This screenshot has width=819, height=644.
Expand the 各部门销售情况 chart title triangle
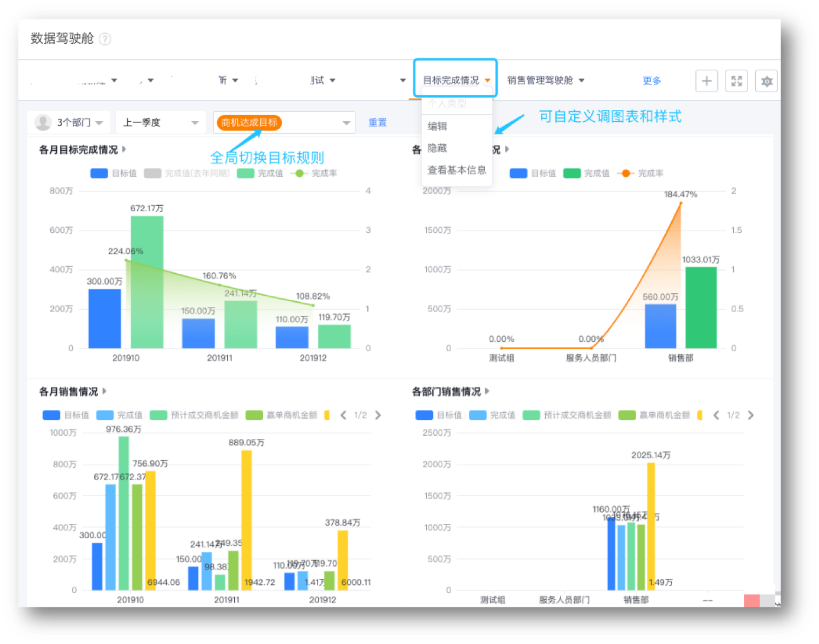pyautogui.click(x=487, y=391)
